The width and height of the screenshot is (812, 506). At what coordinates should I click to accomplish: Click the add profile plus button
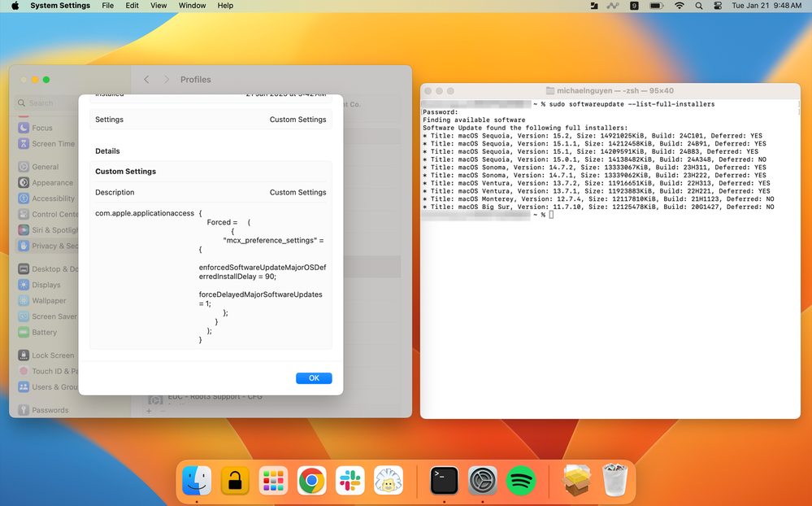[x=149, y=411]
